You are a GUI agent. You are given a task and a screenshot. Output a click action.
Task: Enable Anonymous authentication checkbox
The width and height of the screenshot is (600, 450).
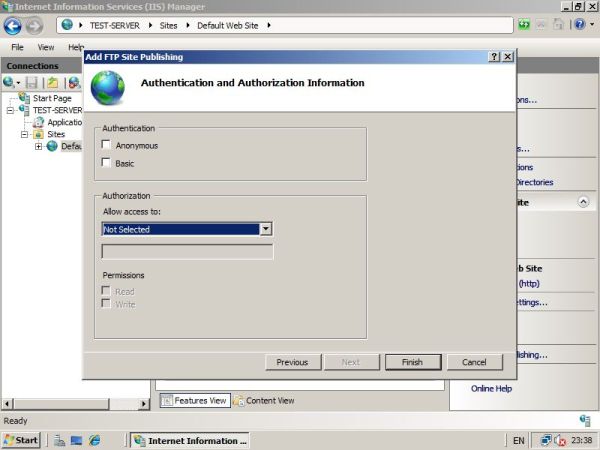click(107, 146)
